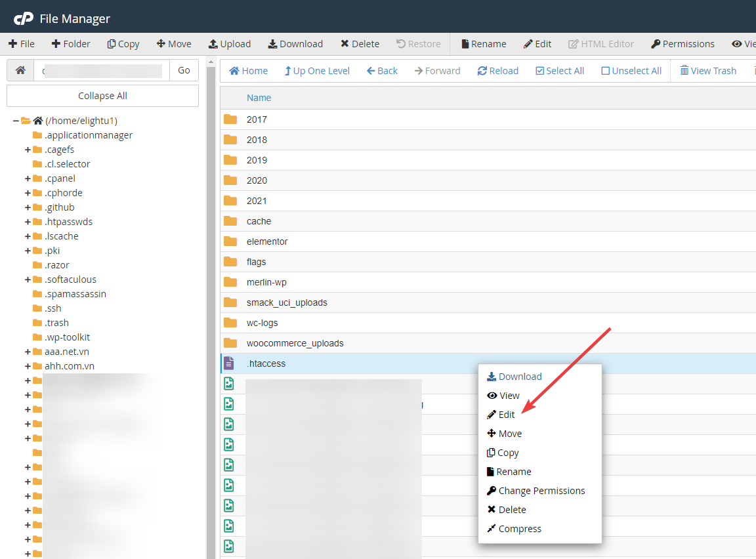Choose View in the context menu
Image resolution: width=756 pixels, height=559 pixels.
503,396
